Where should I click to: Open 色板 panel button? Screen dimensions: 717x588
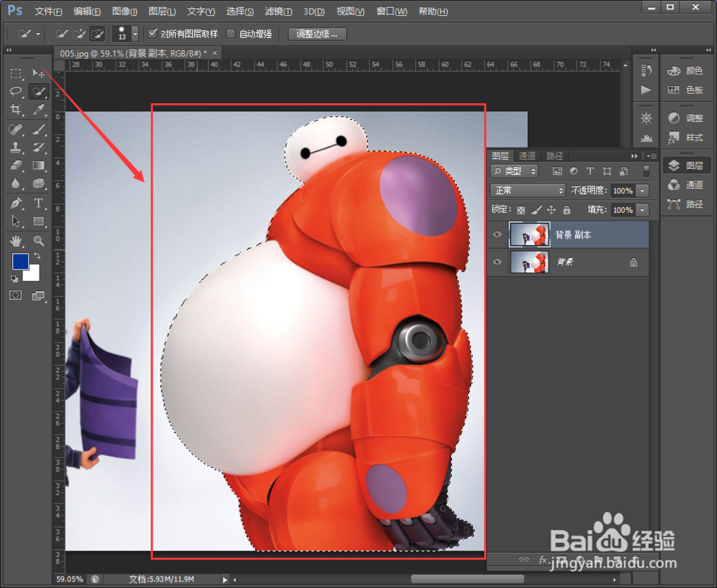(x=685, y=90)
